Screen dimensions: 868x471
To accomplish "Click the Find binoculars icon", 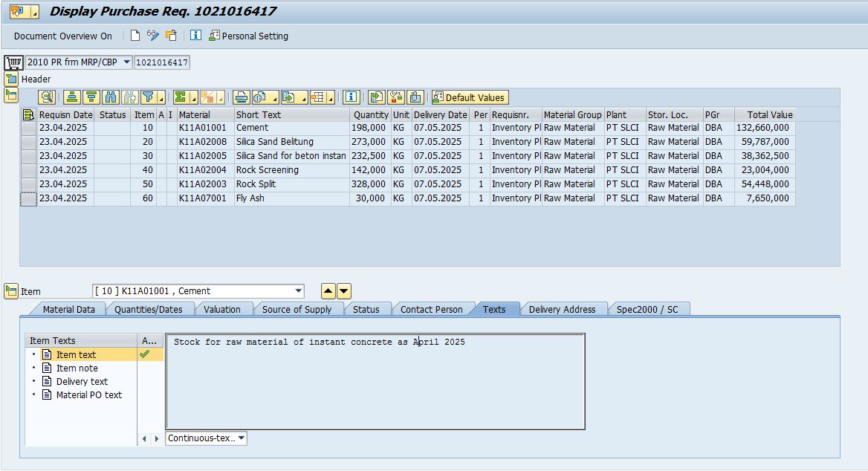I will 111,97.
